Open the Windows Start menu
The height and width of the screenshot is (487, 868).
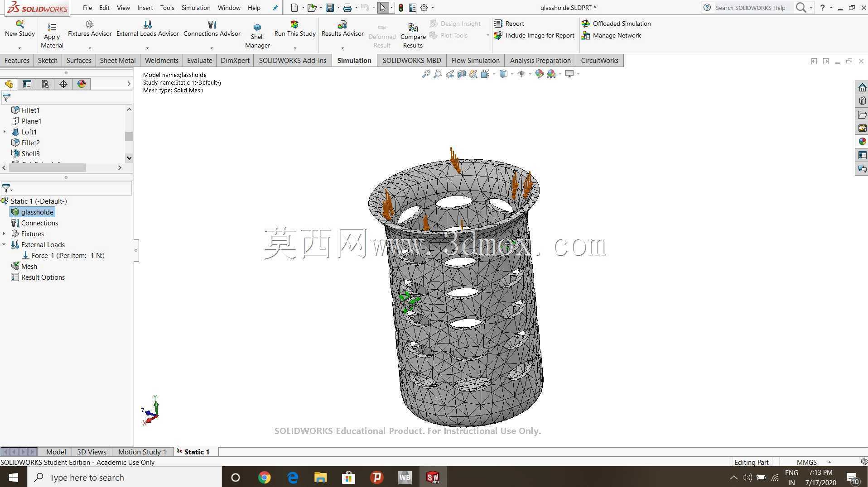(14, 477)
